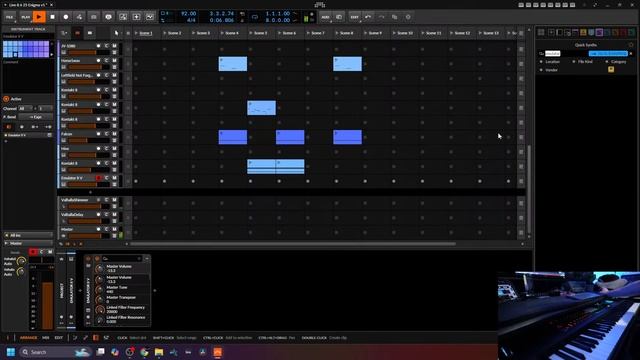
Task: Switch to the ARRANGE view tab
Action: click(x=29, y=338)
